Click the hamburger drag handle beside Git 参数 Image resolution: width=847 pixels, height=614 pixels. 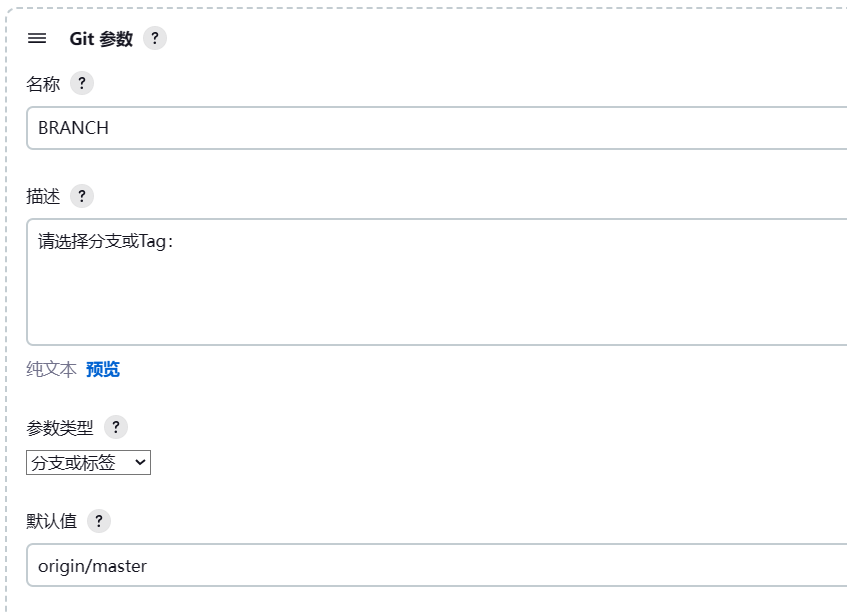point(37,38)
